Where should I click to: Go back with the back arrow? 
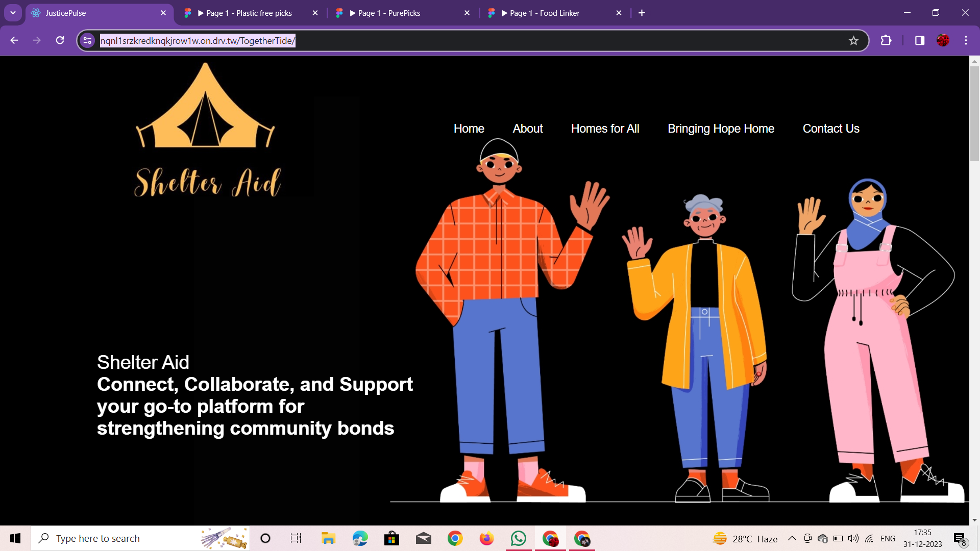click(14, 40)
